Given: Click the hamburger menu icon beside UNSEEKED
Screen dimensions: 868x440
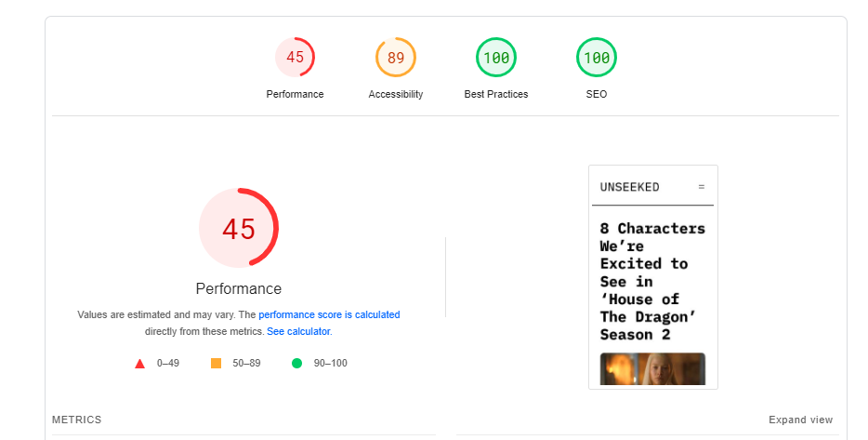Looking at the screenshot, I should (702, 187).
